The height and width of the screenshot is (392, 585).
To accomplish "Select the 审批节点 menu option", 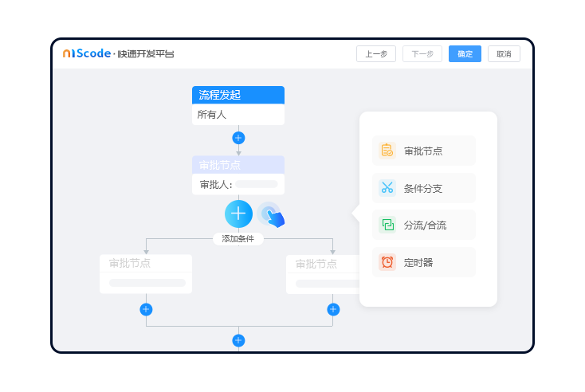I will tap(424, 151).
